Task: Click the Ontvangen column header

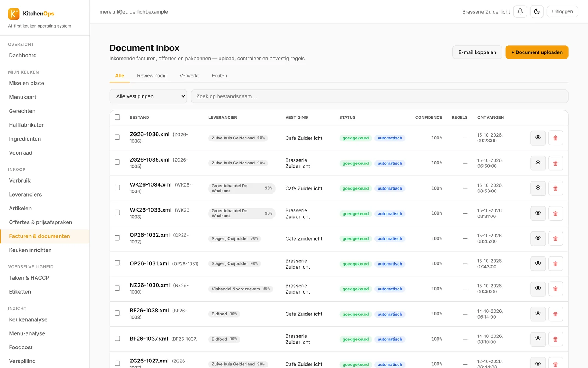Action: [x=491, y=117]
